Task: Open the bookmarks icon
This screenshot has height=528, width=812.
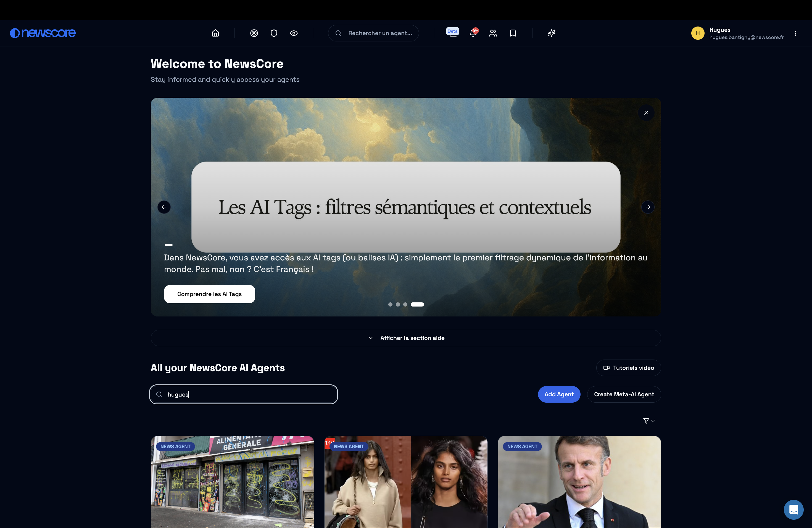Action: tap(512, 33)
